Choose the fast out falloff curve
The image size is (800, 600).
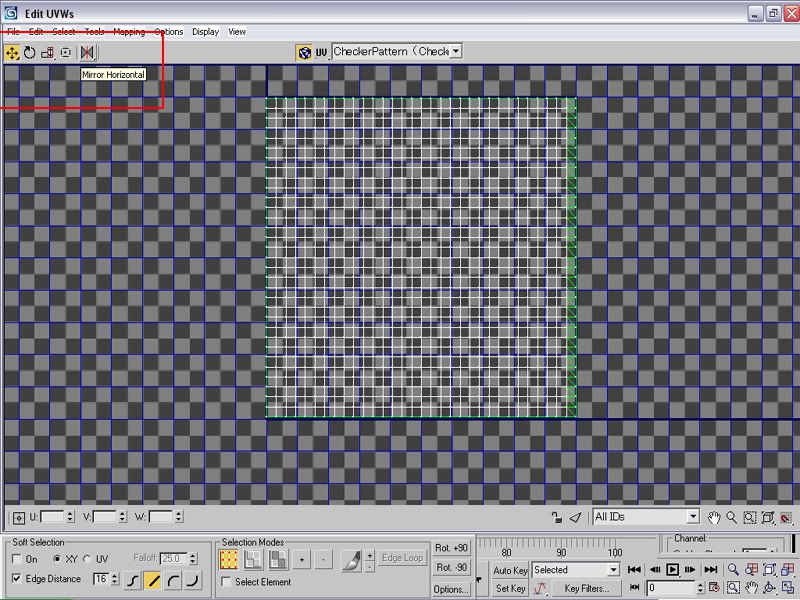[x=193, y=581]
